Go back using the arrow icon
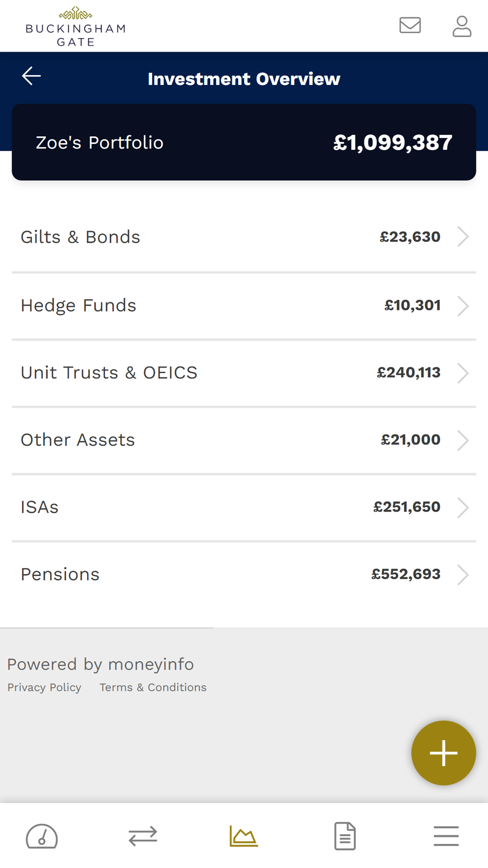The width and height of the screenshot is (488, 868). click(31, 76)
